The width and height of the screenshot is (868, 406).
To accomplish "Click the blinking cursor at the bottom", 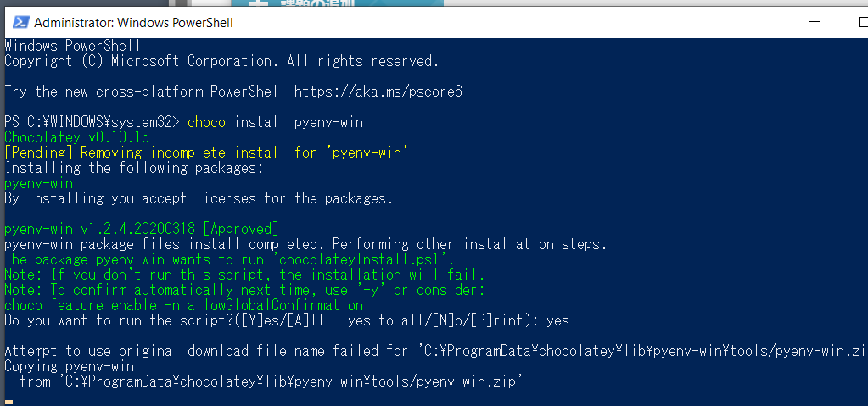I will click(x=8, y=402).
